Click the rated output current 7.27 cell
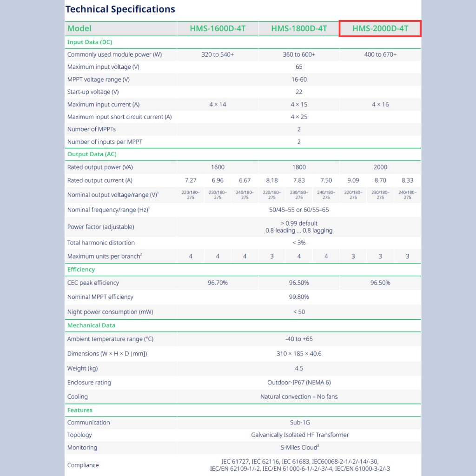This screenshot has width=476, height=476. pyautogui.click(x=191, y=181)
